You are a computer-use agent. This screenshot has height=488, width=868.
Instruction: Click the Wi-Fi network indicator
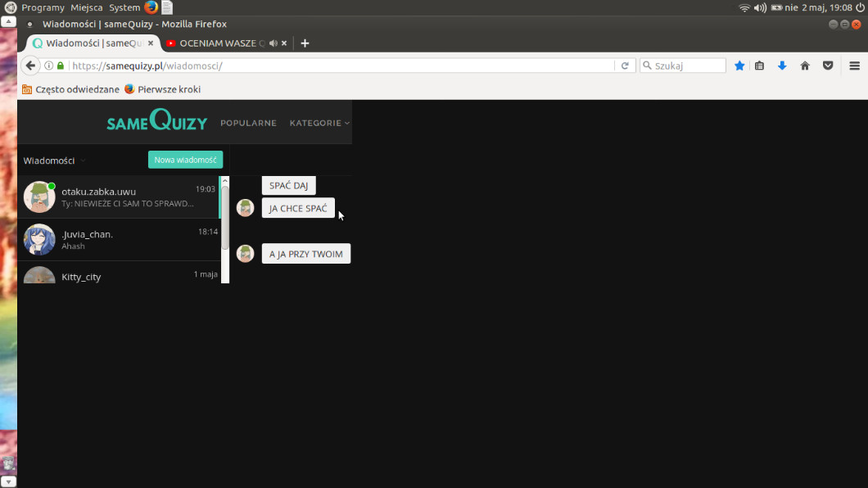[744, 7]
